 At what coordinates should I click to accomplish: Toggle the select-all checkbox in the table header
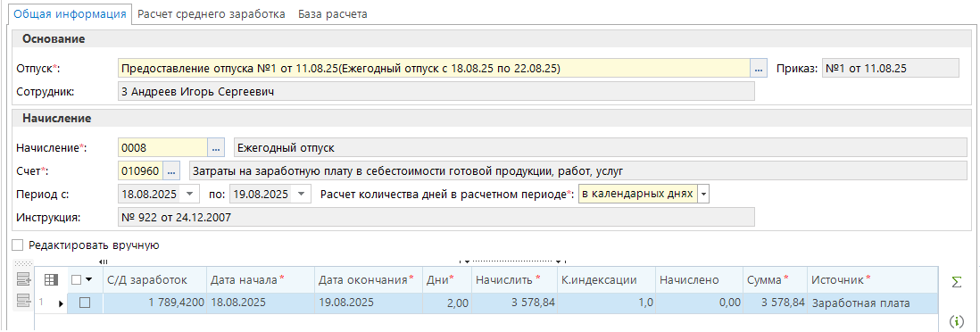point(76,280)
